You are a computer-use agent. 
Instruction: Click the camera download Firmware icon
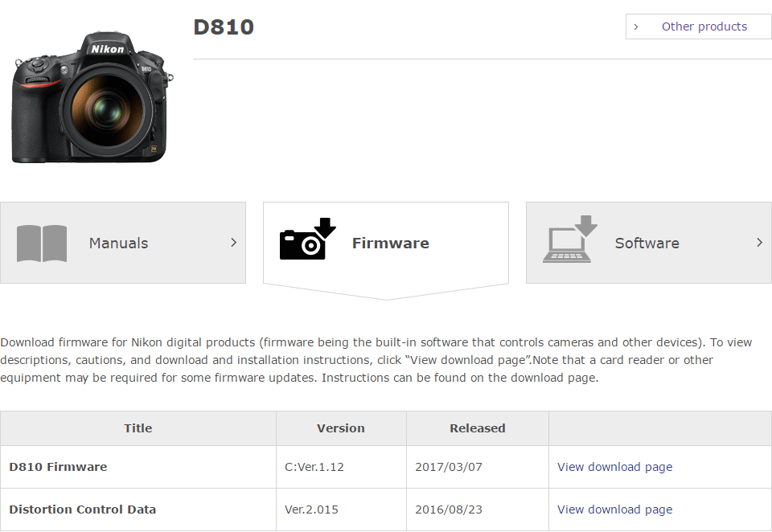[308, 239]
